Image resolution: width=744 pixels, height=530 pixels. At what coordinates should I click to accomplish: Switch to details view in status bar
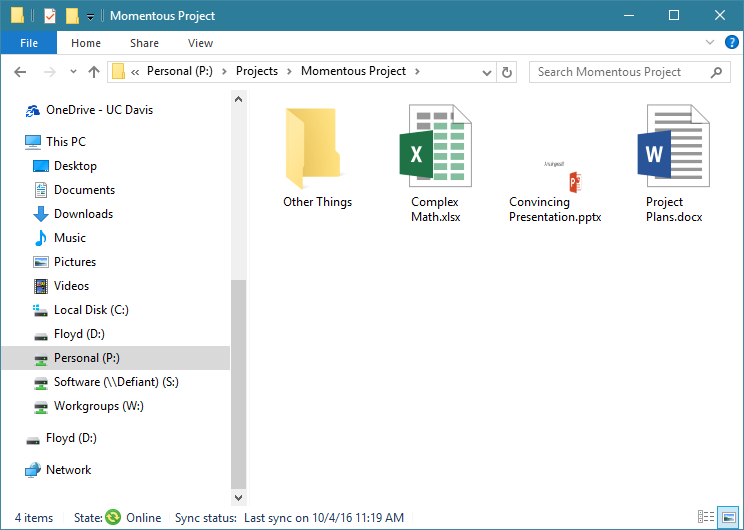pos(706,517)
